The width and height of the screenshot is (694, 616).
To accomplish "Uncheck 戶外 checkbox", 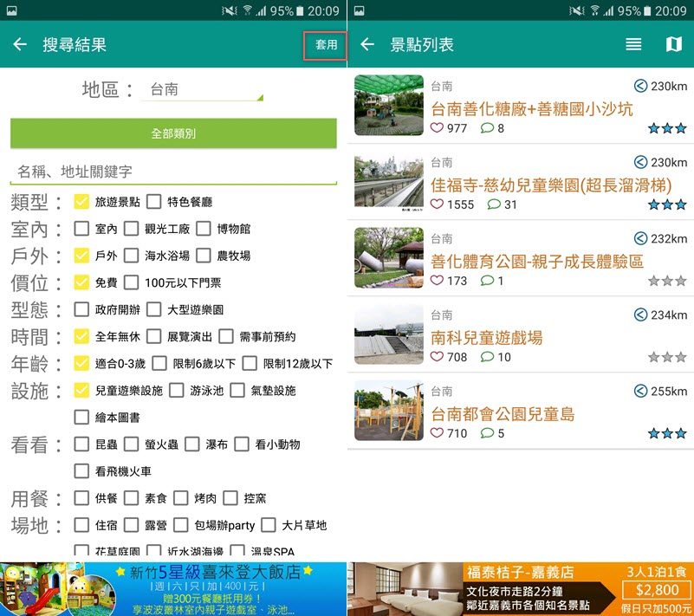I will [x=81, y=256].
